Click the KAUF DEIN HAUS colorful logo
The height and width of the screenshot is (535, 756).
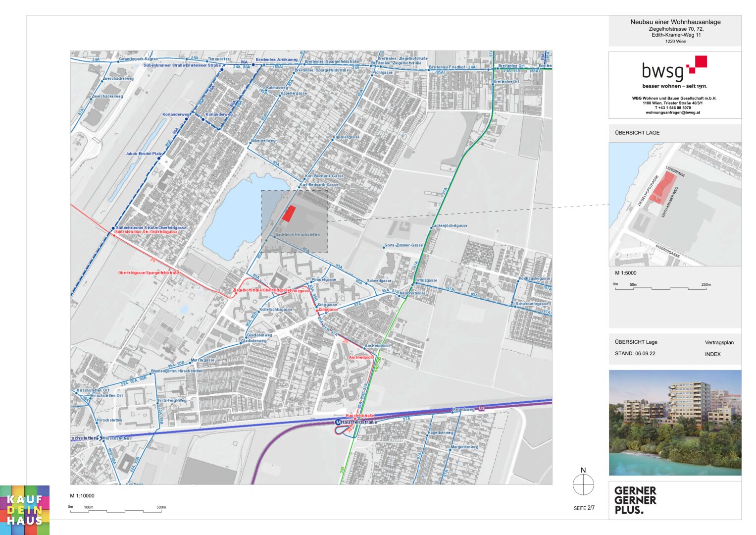coord(25,510)
